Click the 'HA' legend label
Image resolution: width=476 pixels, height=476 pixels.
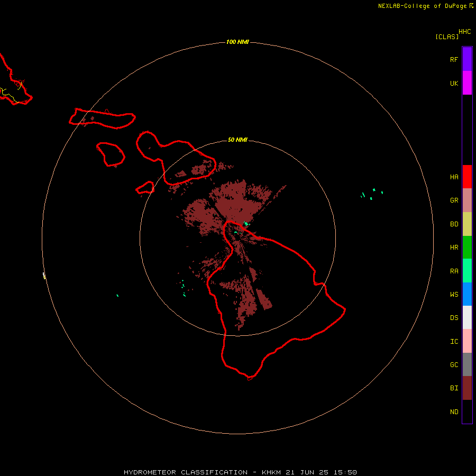[454, 177]
